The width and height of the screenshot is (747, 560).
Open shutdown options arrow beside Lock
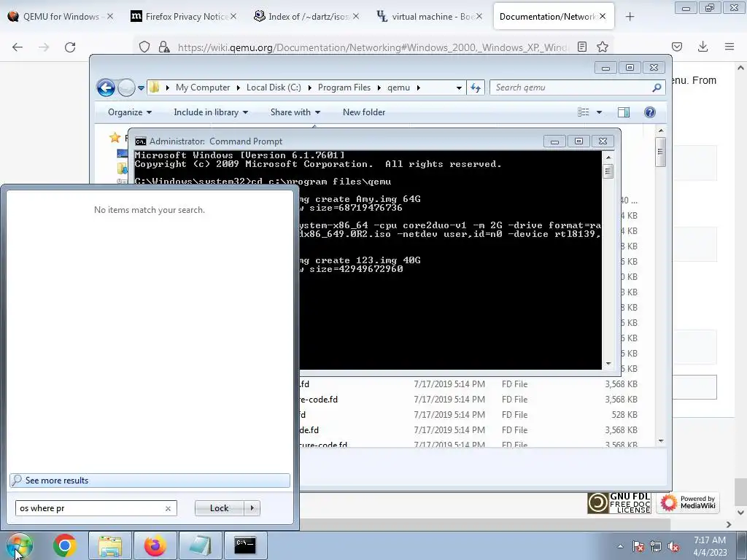[x=252, y=508]
